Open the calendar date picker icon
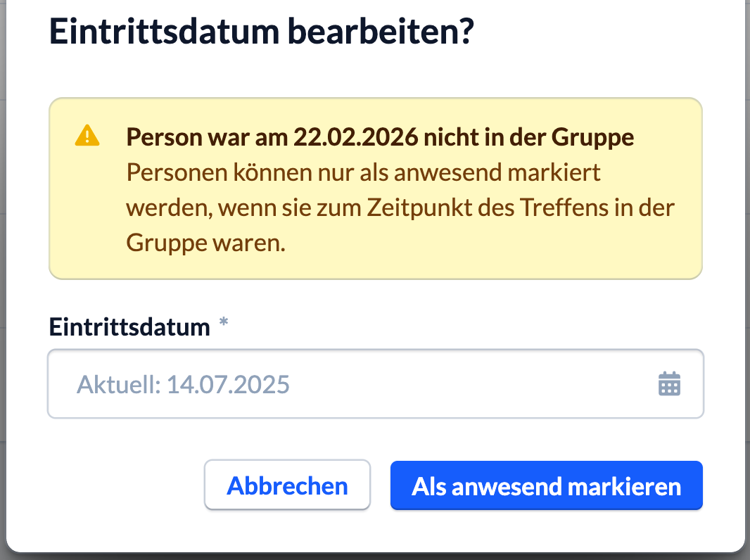The image size is (750, 560). (669, 384)
